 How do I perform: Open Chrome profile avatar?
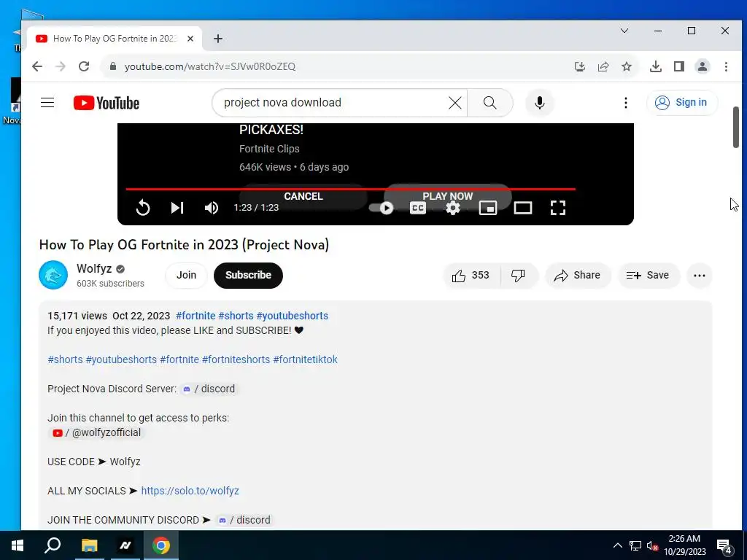point(703,66)
